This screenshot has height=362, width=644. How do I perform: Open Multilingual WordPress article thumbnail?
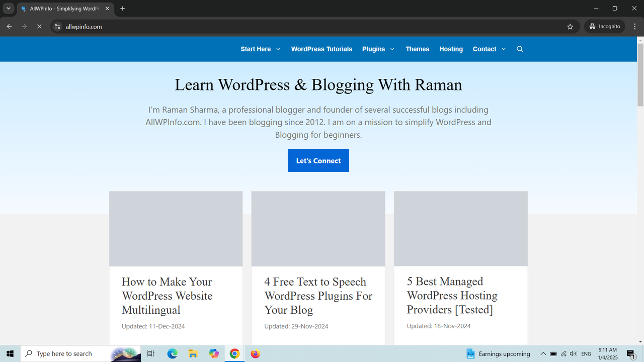click(x=176, y=229)
